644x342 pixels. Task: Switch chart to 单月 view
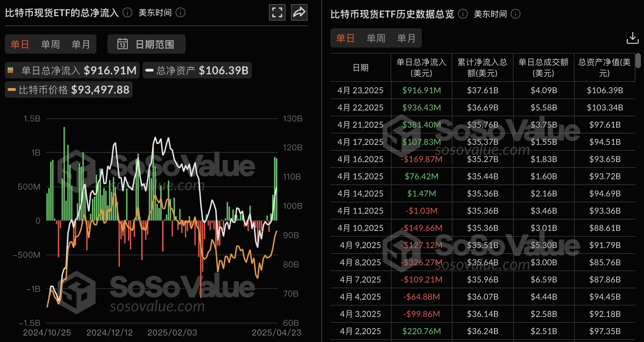click(81, 44)
